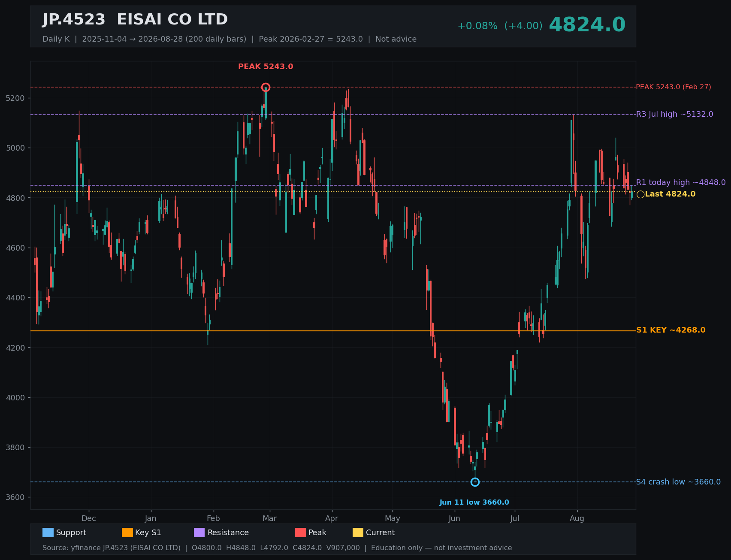The image size is (731, 560).
Task: Click the "Key S1" legend text
Action: pos(148,533)
